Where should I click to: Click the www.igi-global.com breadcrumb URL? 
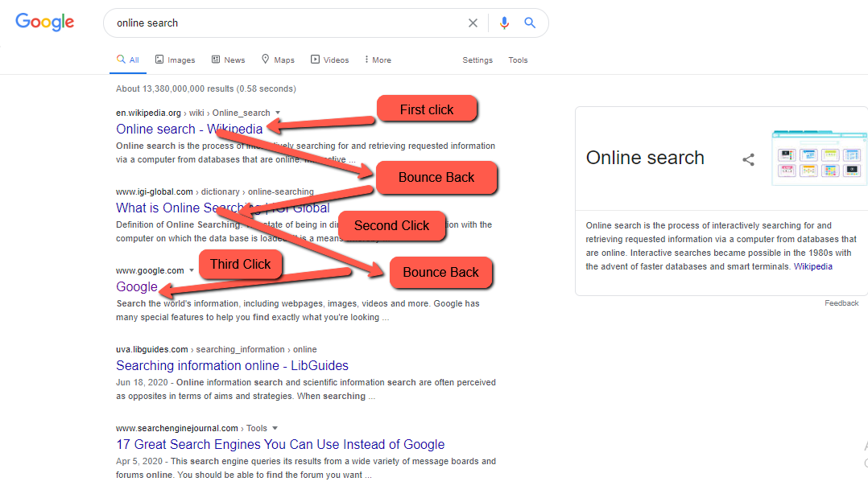pos(215,192)
